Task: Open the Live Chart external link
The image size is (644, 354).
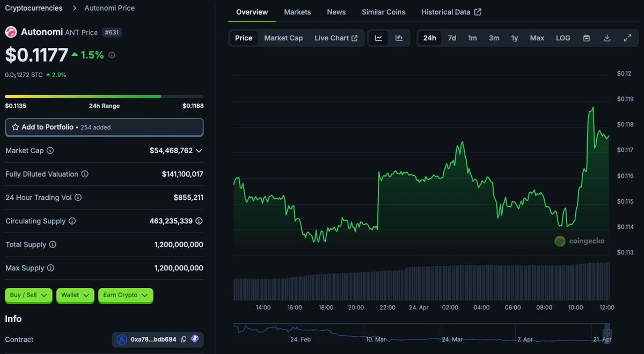Action: tap(336, 38)
